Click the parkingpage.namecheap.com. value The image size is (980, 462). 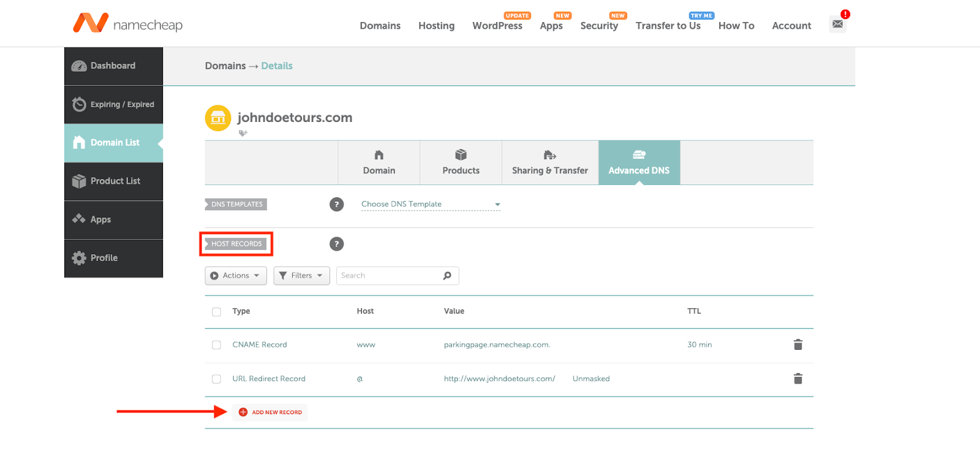tap(497, 345)
